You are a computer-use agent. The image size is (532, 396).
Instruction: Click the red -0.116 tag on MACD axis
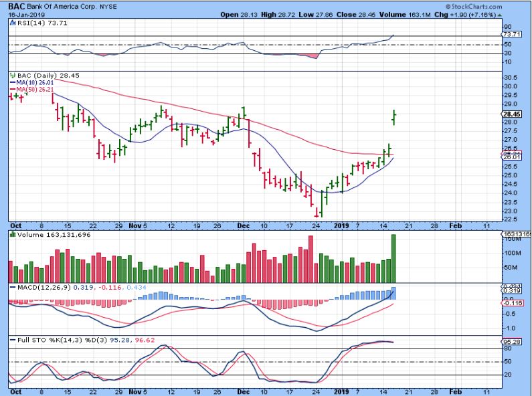512,303
